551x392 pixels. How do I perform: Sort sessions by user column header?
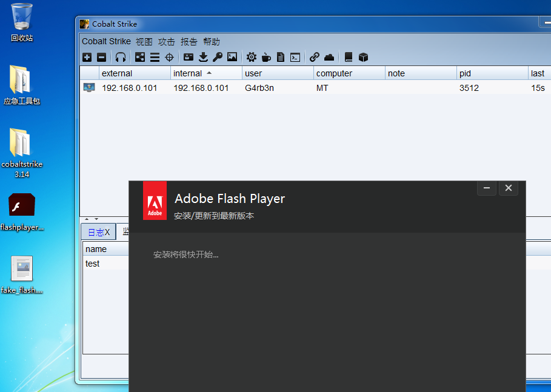coord(278,73)
